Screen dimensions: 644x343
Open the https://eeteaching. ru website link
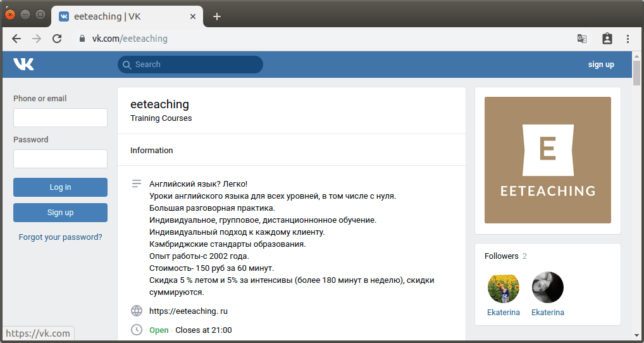point(189,311)
